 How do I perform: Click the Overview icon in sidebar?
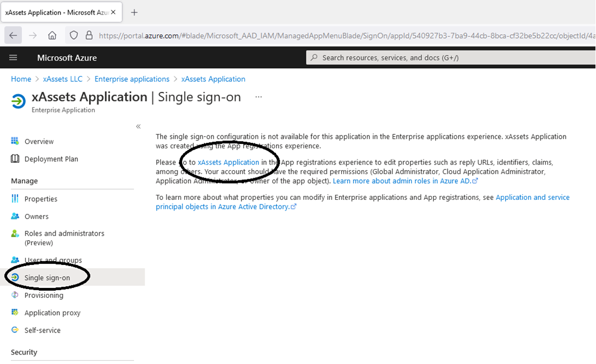click(15, 141)
